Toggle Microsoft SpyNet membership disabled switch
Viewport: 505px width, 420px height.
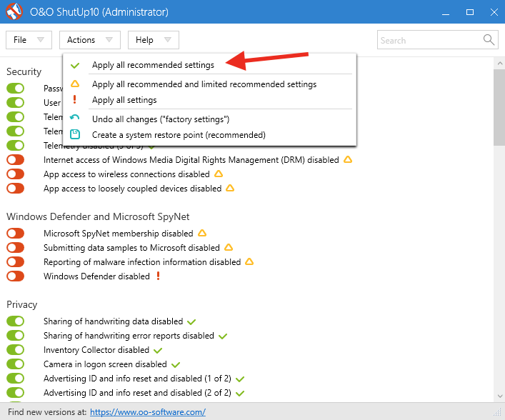pos(15,234)
